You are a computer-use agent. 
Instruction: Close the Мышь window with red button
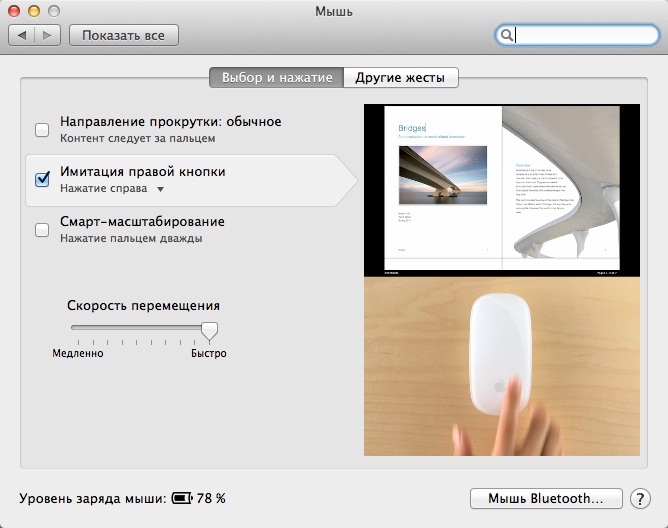14,10
